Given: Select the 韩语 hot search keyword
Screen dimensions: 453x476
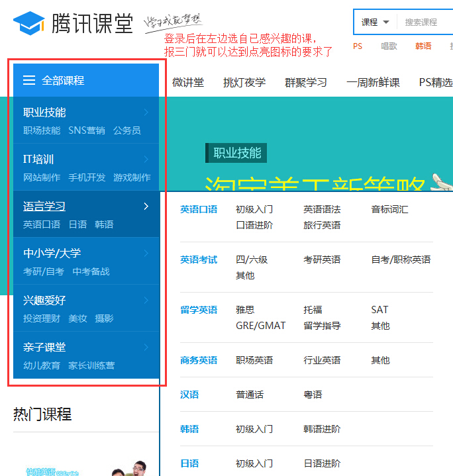Looking at the screenshot, I should [x=423, y=46].
